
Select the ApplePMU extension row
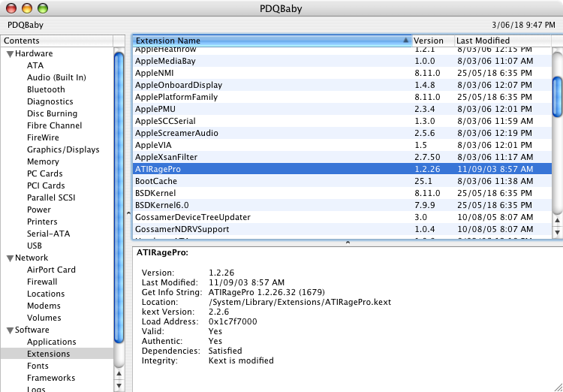coord(342,109)
